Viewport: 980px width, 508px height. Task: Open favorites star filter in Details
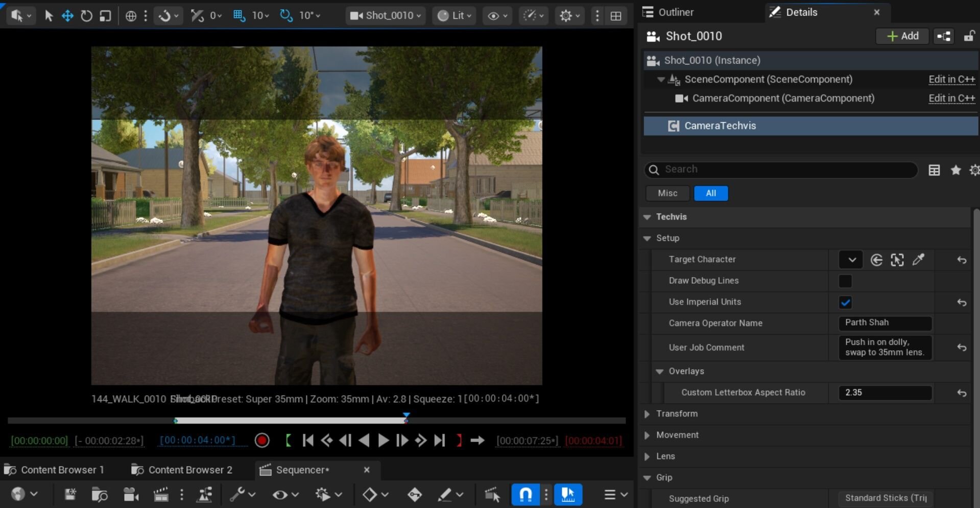pos(955,170)
